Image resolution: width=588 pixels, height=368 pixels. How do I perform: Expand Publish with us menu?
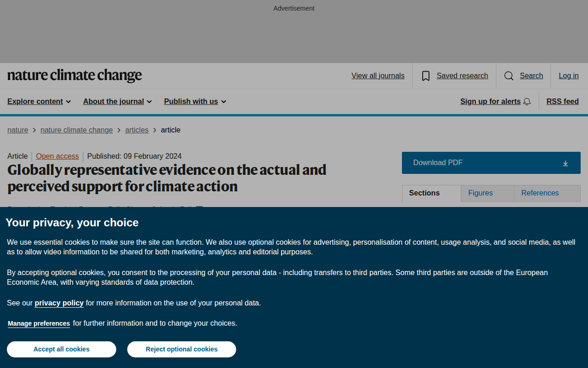coord(195,102)
